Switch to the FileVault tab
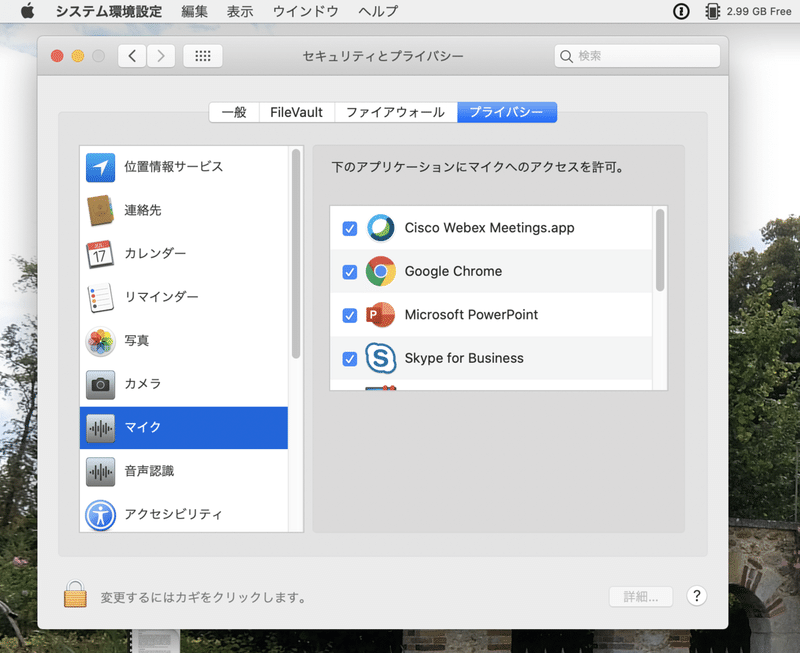The image size is (800, 653). click(296, 112)
